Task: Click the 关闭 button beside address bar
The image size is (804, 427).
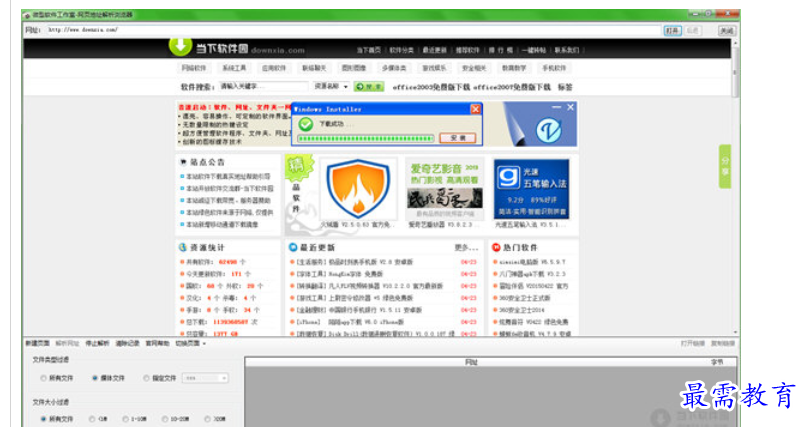Action: click(x=726, y=31)
